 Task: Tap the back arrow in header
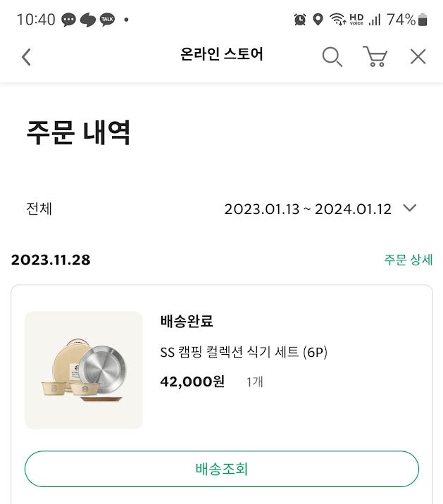(26, 56)
